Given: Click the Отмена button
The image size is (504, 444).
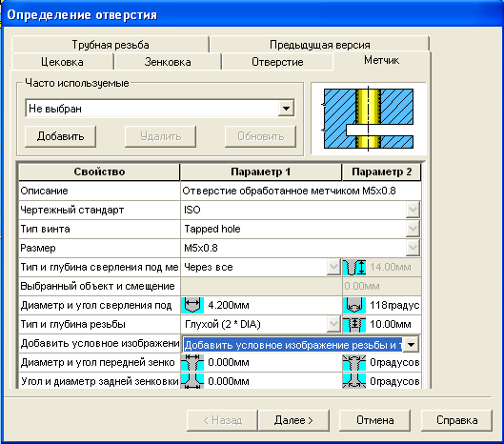Looking at the screenshot, I should pyautogui.click(x=375, y=420).
